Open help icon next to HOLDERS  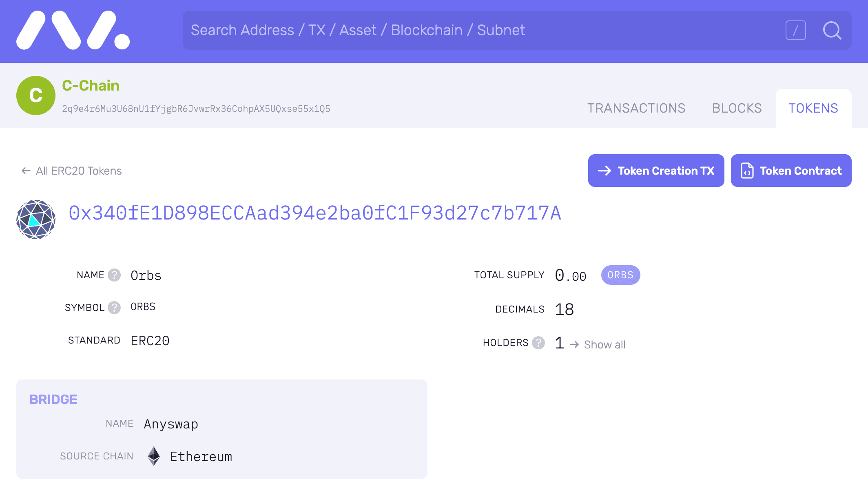coord(538,343)
